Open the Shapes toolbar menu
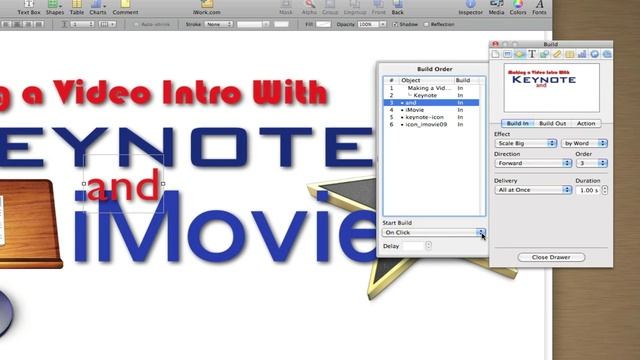 [55, 7]
